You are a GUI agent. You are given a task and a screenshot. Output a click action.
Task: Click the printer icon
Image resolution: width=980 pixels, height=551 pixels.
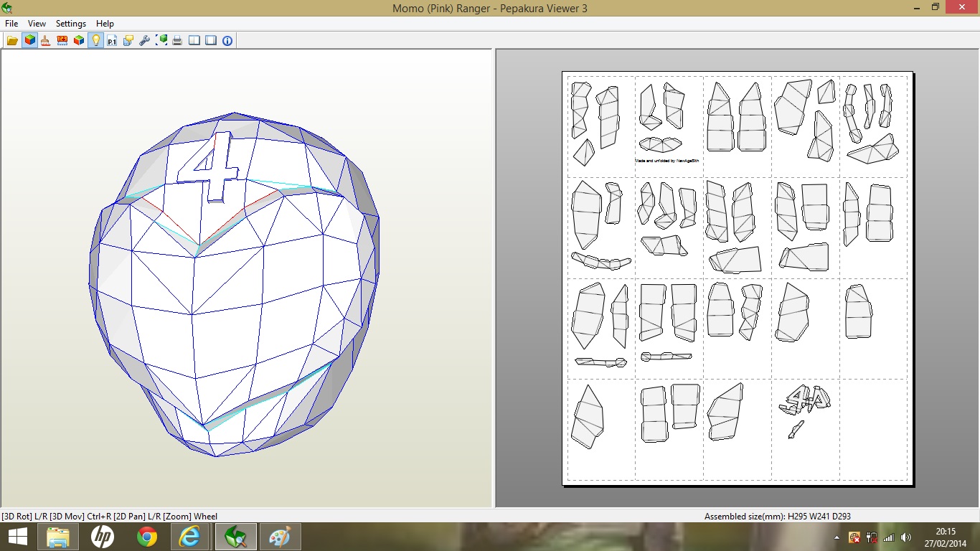(x=178, y=41)
